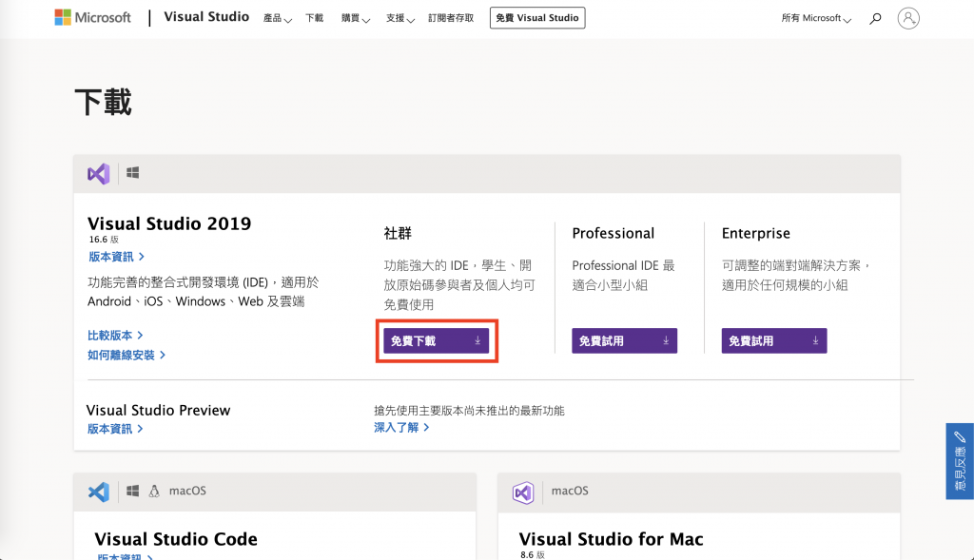The height and width of the screenshot is (560, 974).
Task: Go to the 下載 nav item
Action: point(314,18)
